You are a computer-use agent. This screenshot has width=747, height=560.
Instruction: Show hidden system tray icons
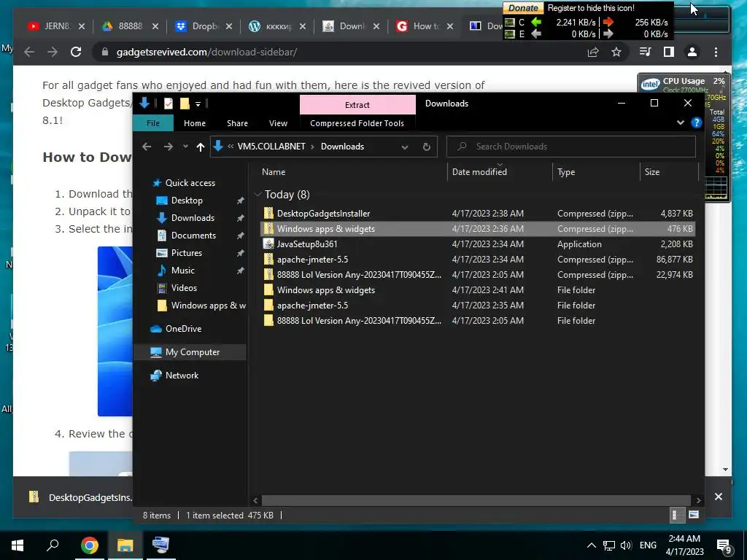(591, 545)
